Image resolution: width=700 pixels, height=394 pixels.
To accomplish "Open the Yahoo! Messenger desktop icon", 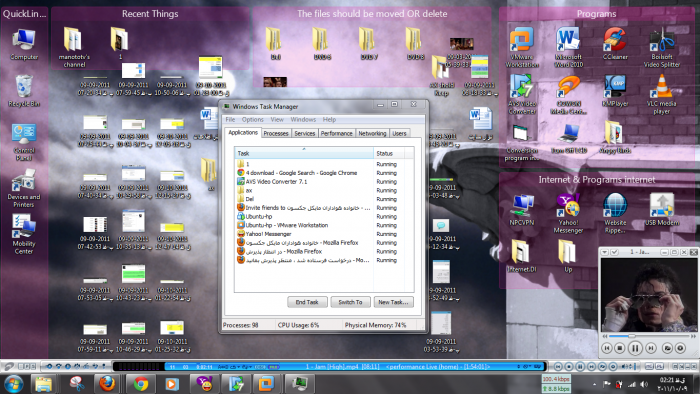I will (568, 214).
